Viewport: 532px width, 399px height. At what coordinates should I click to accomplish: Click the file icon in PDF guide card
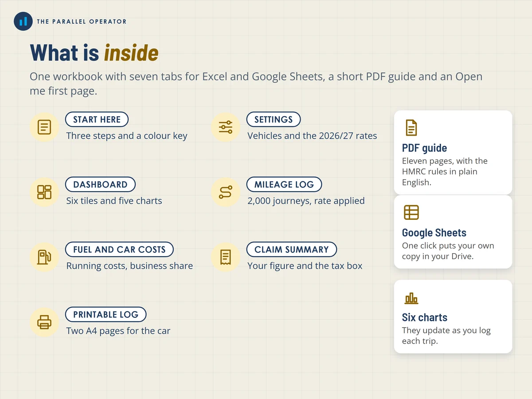(x=411, y=128)
